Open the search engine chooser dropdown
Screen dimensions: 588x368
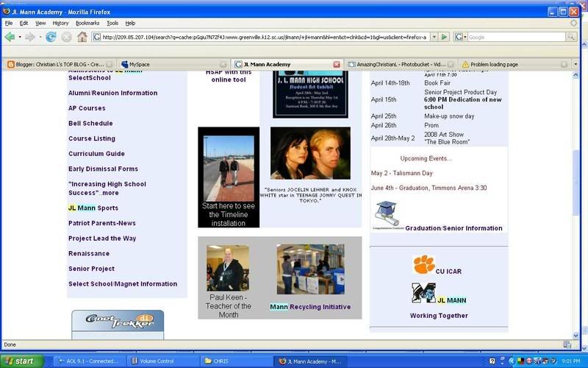click(465, 37)
